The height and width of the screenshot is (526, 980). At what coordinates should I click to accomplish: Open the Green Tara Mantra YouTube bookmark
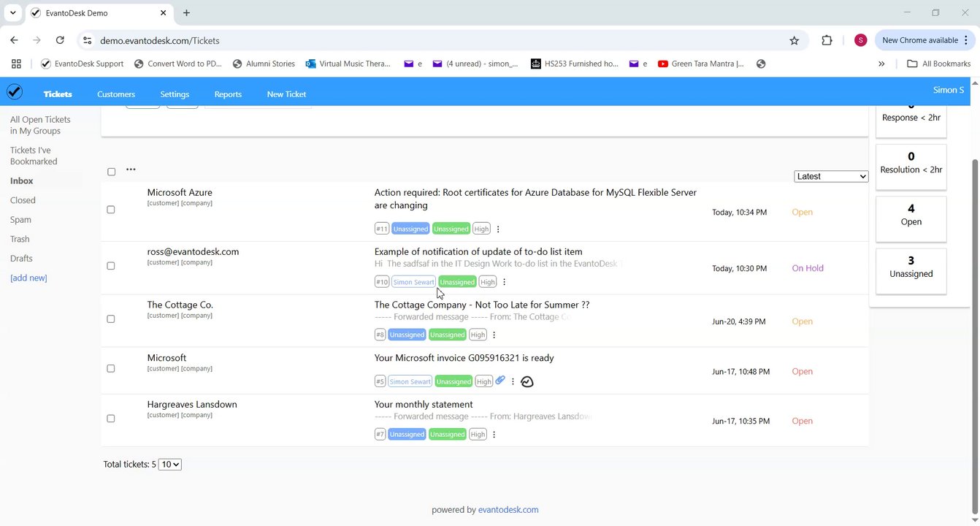tap(701, 64)
